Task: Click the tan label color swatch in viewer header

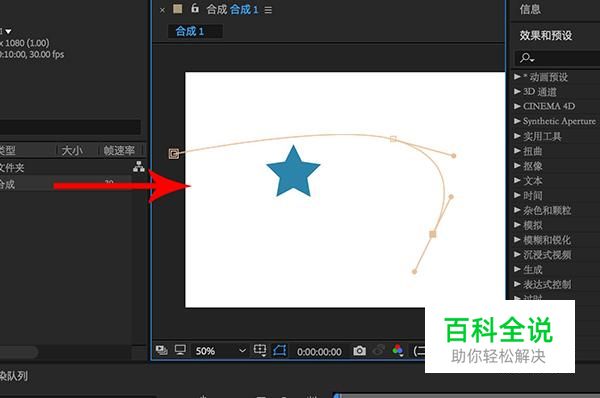Action: tap(178, 9)
